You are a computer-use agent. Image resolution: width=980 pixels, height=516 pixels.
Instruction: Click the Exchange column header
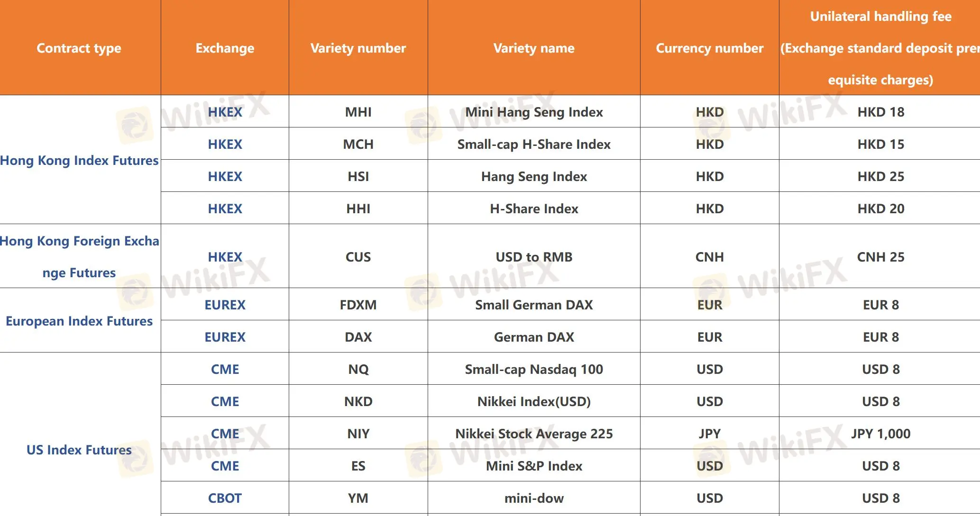click(x=225, y=48)
